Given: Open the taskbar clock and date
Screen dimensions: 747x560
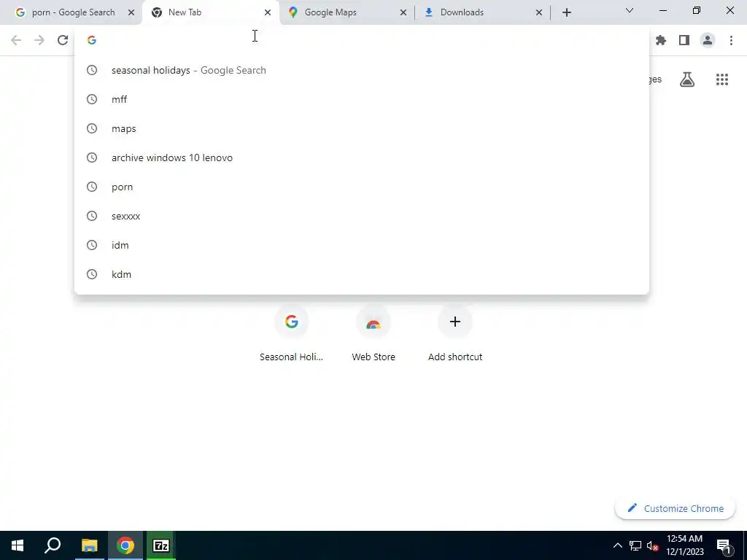Looking at the screenshot, I should point(684,545).
